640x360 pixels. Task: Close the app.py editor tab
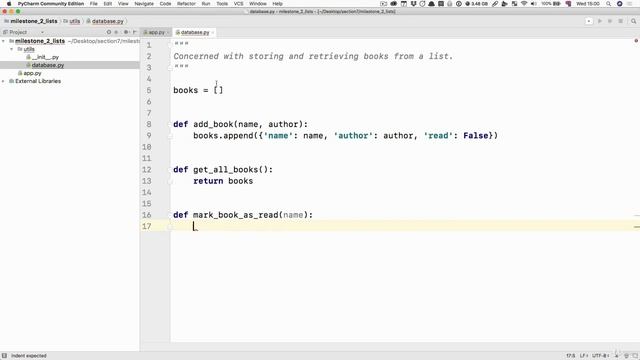point(168,32)
